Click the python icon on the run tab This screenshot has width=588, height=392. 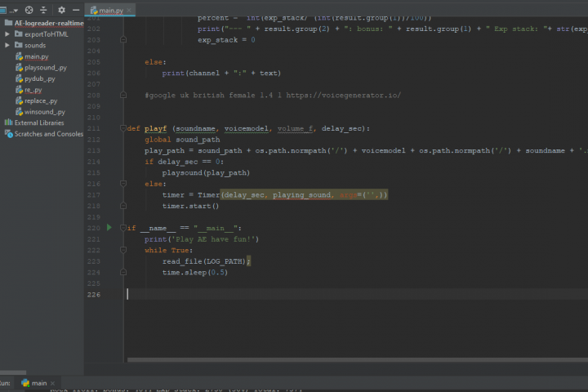click(25, 383)
